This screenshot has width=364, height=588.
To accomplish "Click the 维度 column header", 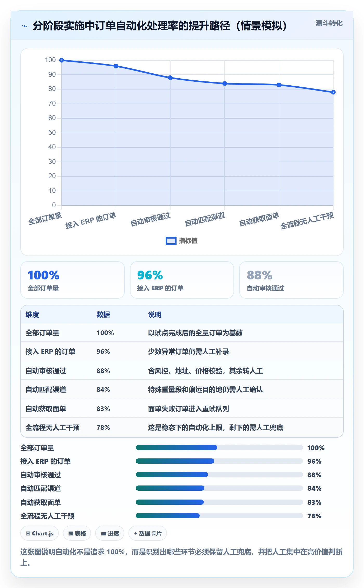I will click(x=32, y=315).
